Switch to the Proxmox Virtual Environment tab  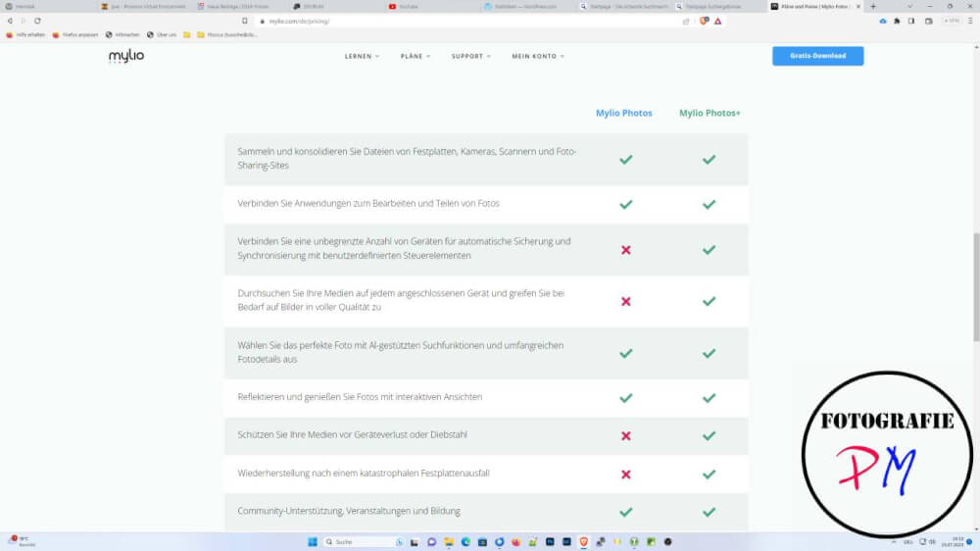145,6
